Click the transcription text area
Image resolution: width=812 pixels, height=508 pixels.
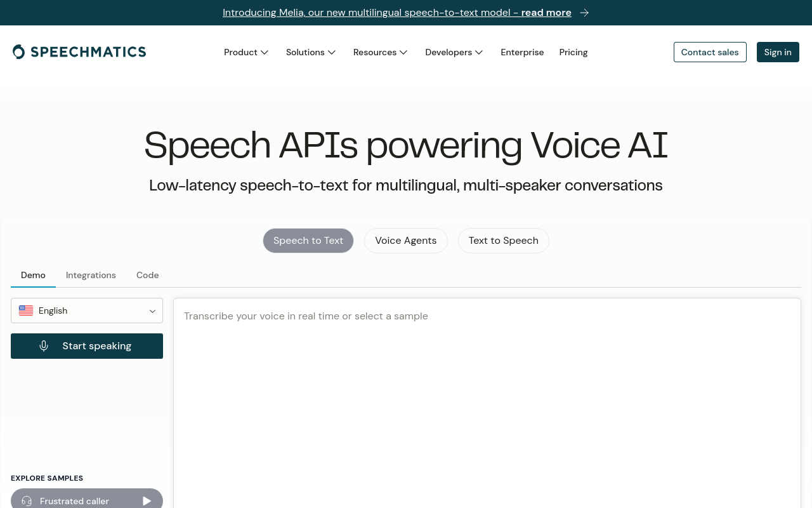point(487,403)
